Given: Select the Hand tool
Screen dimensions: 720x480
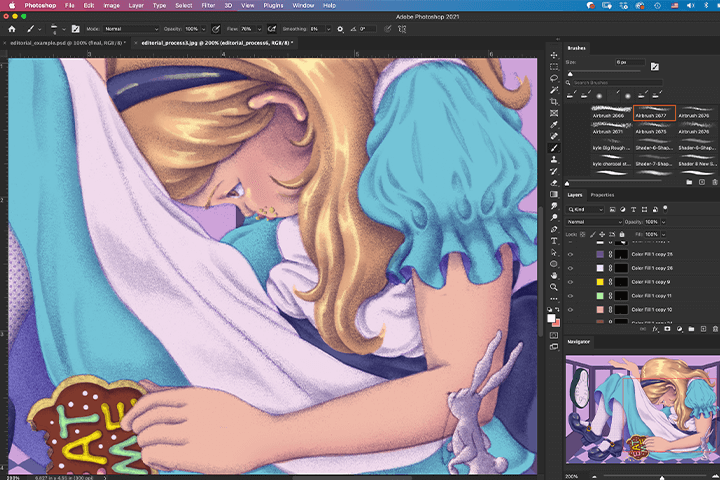Looking at the screenshot, I should coord(554,276).
